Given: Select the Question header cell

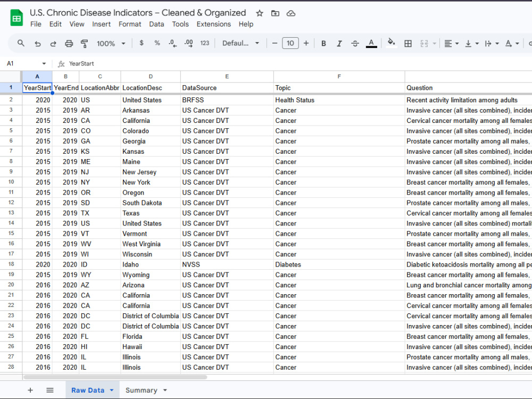Looking at the screenshot, I should point(469,88).
